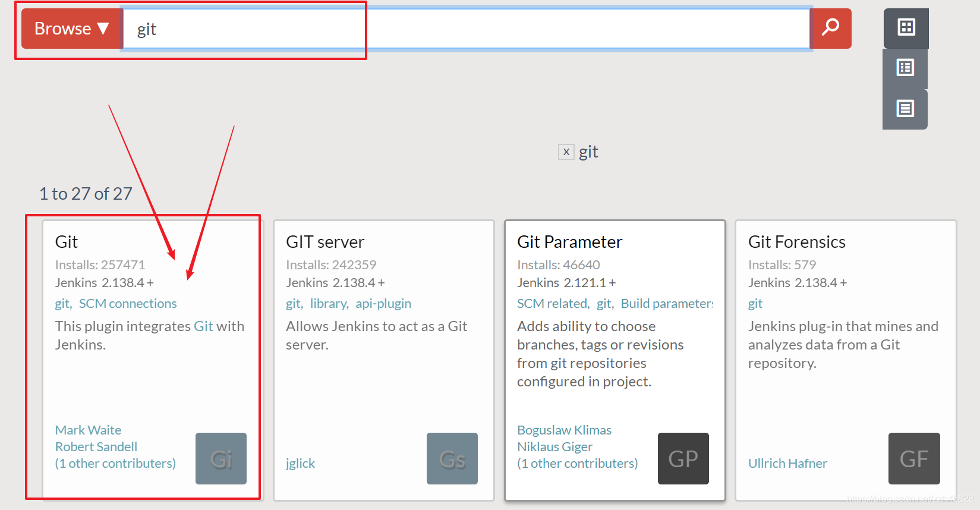Image resolution: width=980 pixels, height=510 pixels.
Task: Click '(1 other contributers)' on Git Parameter card
Action: tap(577, 463)
